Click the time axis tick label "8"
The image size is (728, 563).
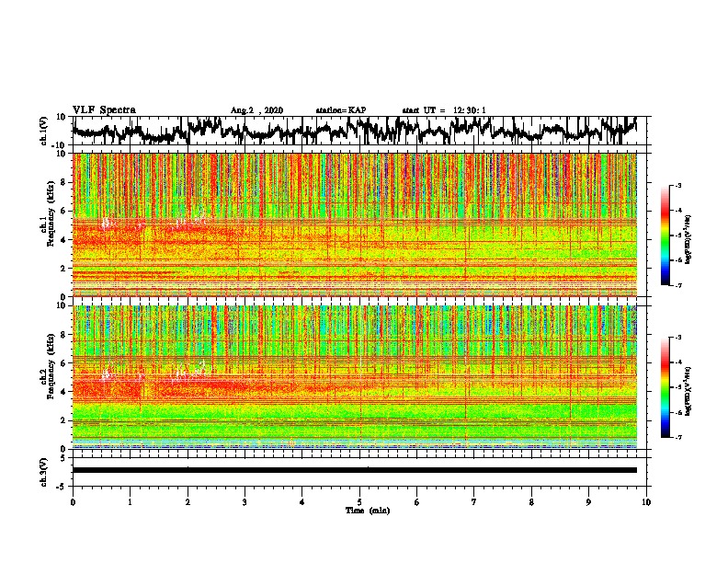tap(531, 502)
